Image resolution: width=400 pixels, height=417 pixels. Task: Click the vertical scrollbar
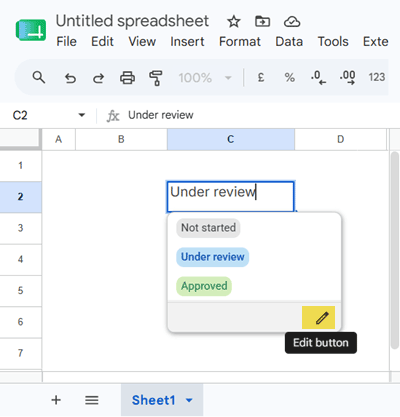[x=395, y=250]
